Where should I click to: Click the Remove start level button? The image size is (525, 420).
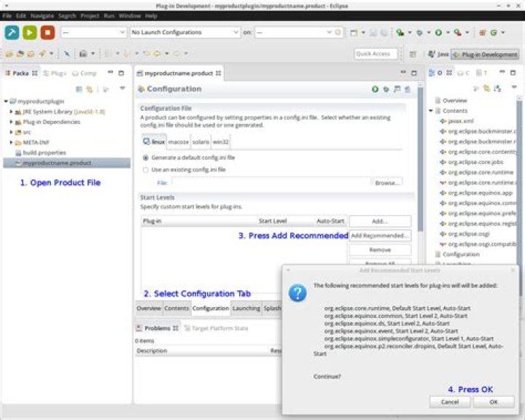(380, 250)
